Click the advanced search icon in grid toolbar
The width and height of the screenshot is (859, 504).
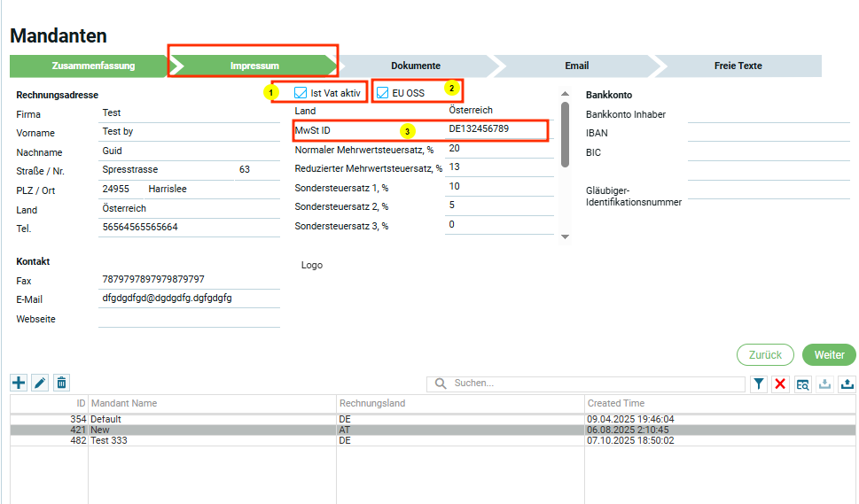[802, 384]
